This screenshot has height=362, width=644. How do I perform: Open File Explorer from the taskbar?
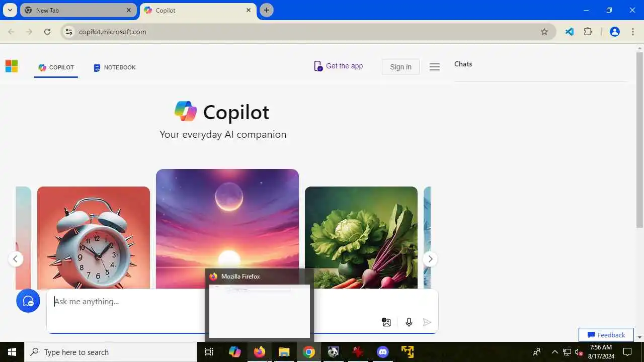tap(284, 352)
